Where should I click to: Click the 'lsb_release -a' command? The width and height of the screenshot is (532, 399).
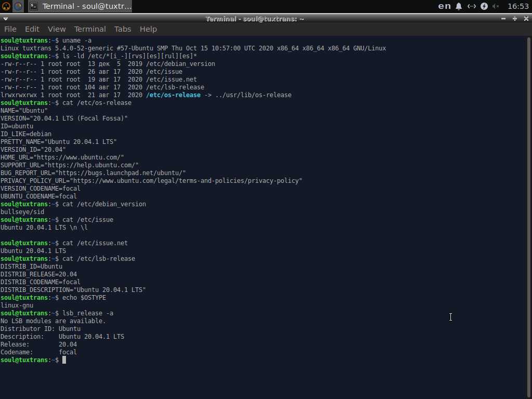(88, 313)
